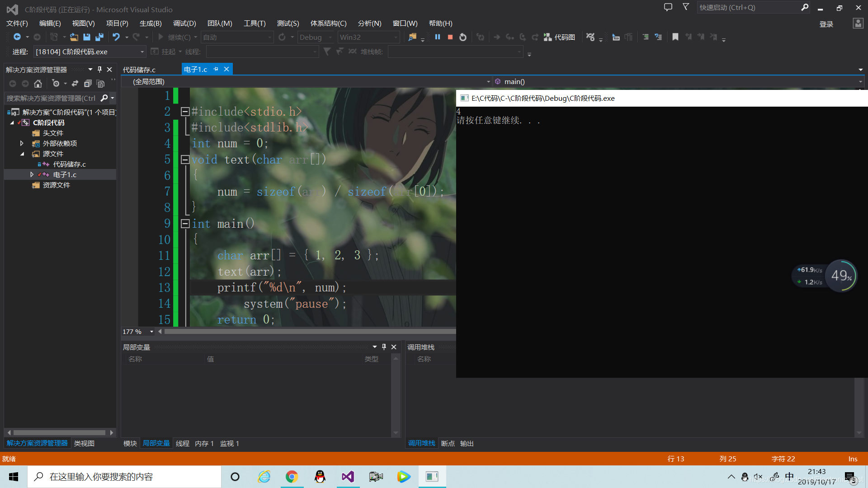The height and width of the screenshot is (488, 868).
Task: Click the Navigate Backward arrow icon
Action: (17, 37)
